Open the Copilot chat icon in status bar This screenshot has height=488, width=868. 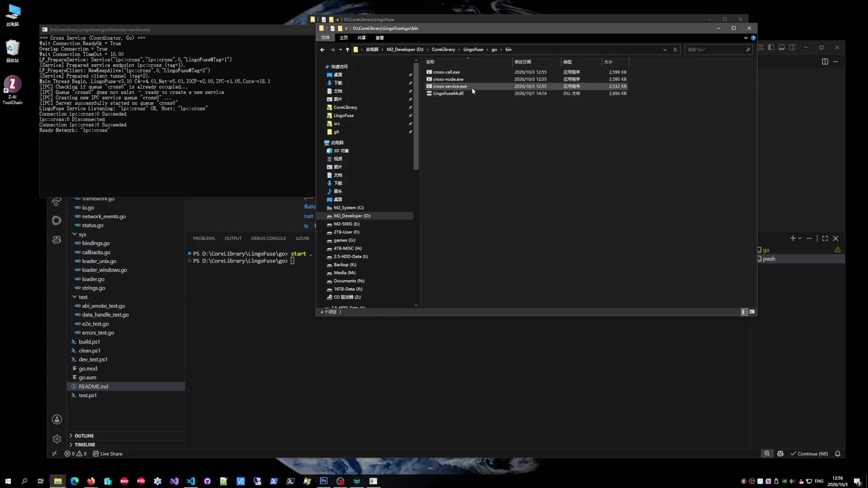(780, 454)
